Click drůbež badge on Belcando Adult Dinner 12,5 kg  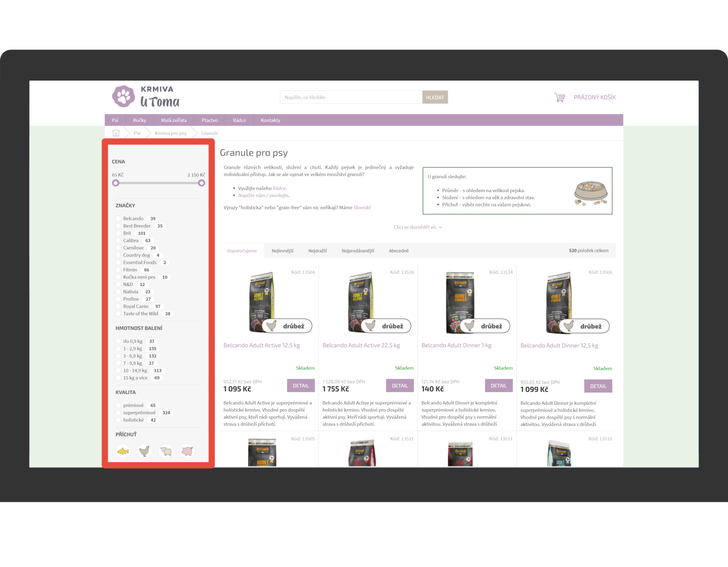pyautogui.click(x=584, y=326)
